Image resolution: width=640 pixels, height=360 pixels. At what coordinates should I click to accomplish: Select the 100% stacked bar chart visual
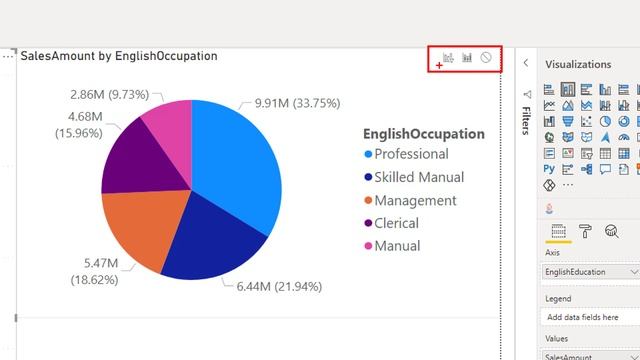(x=623, y=89)
